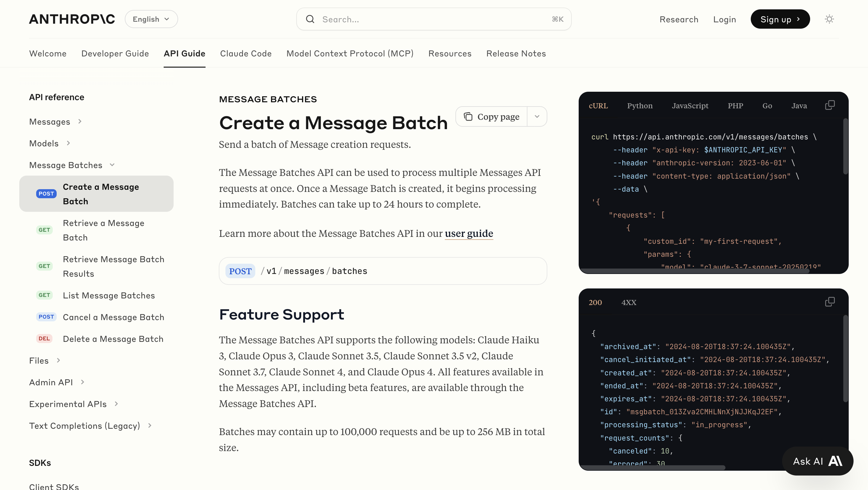The image size is (868, 490).
Task: Follow the user guide link
Action: click(x=469, y=233)
